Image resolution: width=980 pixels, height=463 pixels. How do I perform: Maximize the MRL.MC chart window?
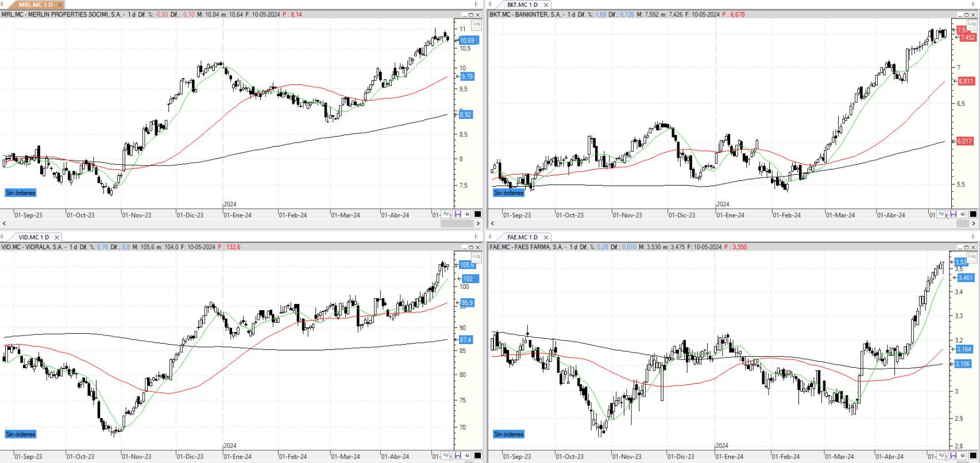[x=472, y=14]
